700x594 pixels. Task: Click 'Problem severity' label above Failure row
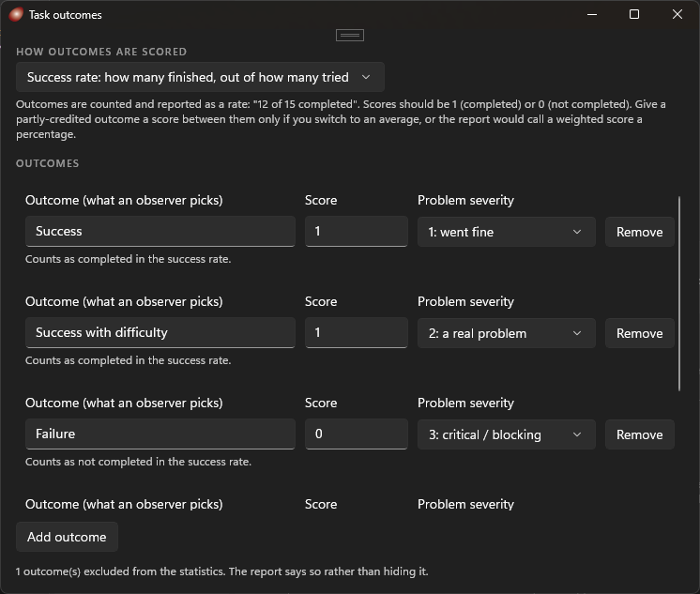pyautogui.click(x=465, y=403)
